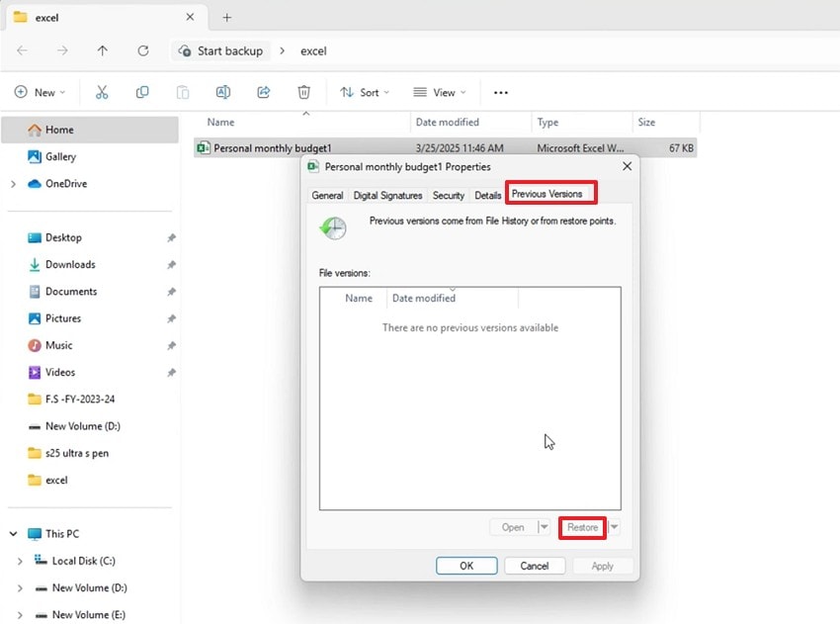Screen dimensions: 840x624
Task: Refresh the excel folder view
Action: point(142,50)
